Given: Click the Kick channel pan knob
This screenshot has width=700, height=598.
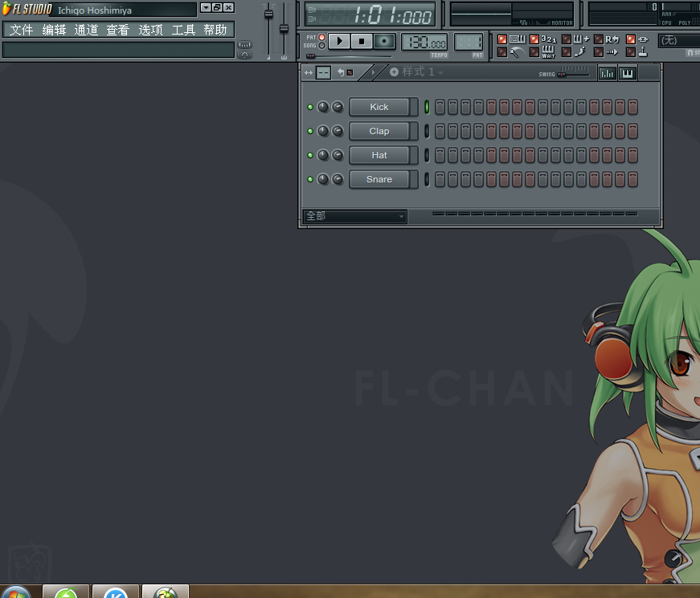Looking at the screenshot, I should pyautogui.click(x=323, y=107).
